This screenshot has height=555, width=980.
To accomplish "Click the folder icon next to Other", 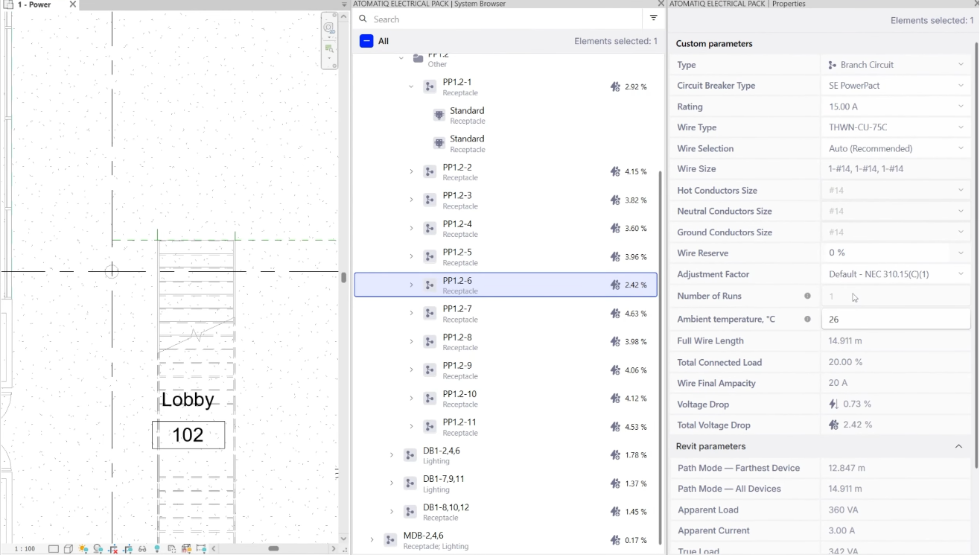I will tap(419, 57).
